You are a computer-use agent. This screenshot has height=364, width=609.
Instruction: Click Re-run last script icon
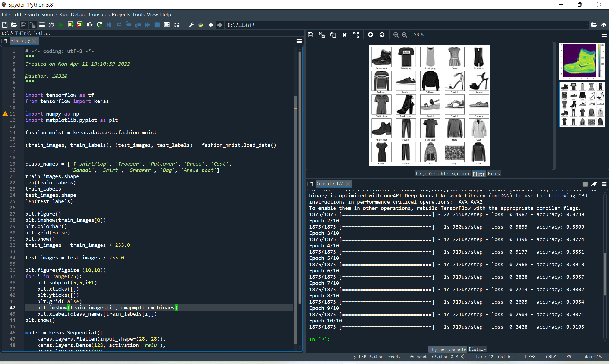[x=100, y=25]
